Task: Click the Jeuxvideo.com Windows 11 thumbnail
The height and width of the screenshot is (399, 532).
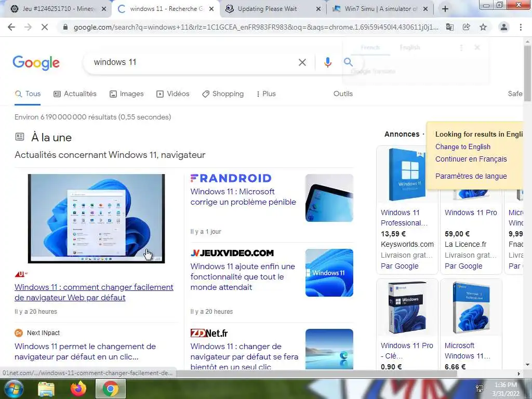Action: point(329,273)
